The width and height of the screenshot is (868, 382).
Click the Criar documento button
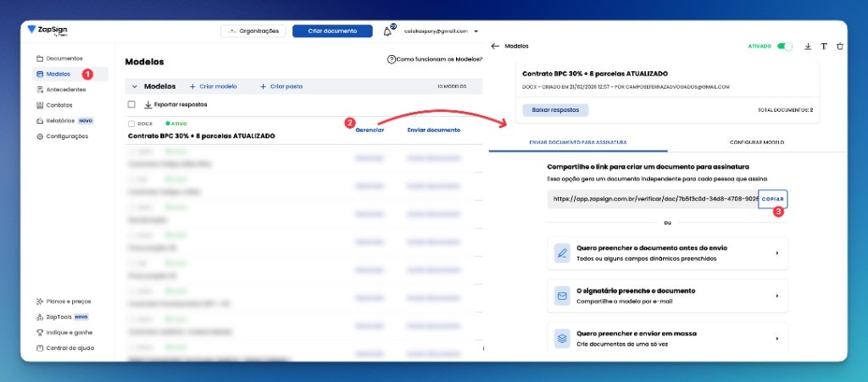(332, 31)
